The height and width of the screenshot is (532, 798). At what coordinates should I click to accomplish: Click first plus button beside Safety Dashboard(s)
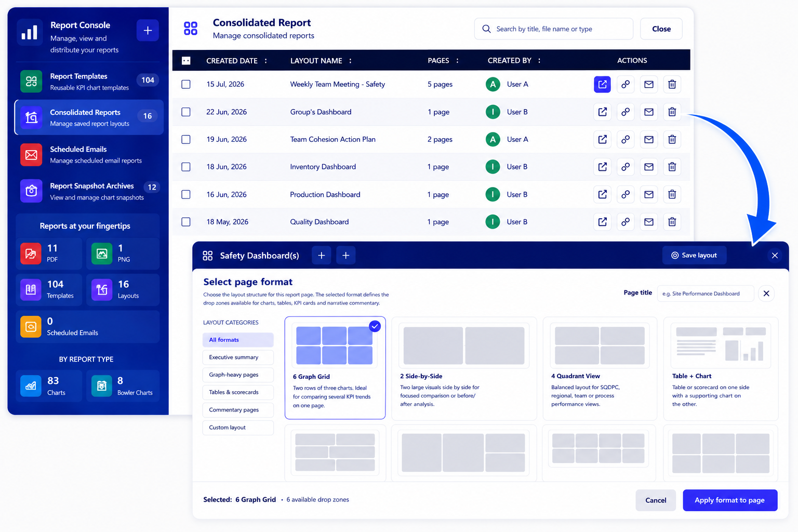(x=322, y=255)
